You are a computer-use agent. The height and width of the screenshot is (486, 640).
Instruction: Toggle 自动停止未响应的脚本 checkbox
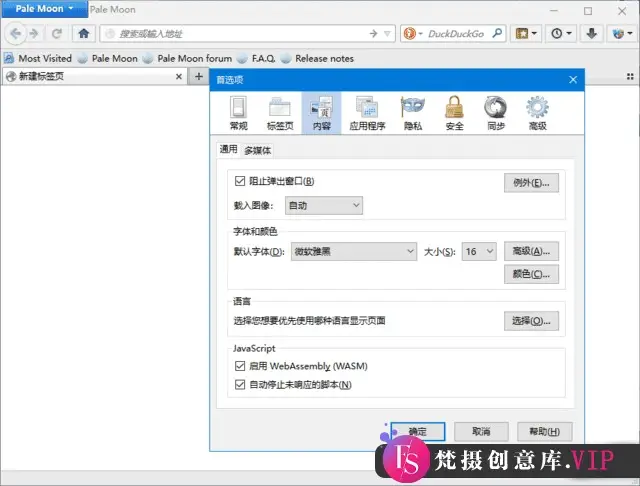click(x=240, y=384)
